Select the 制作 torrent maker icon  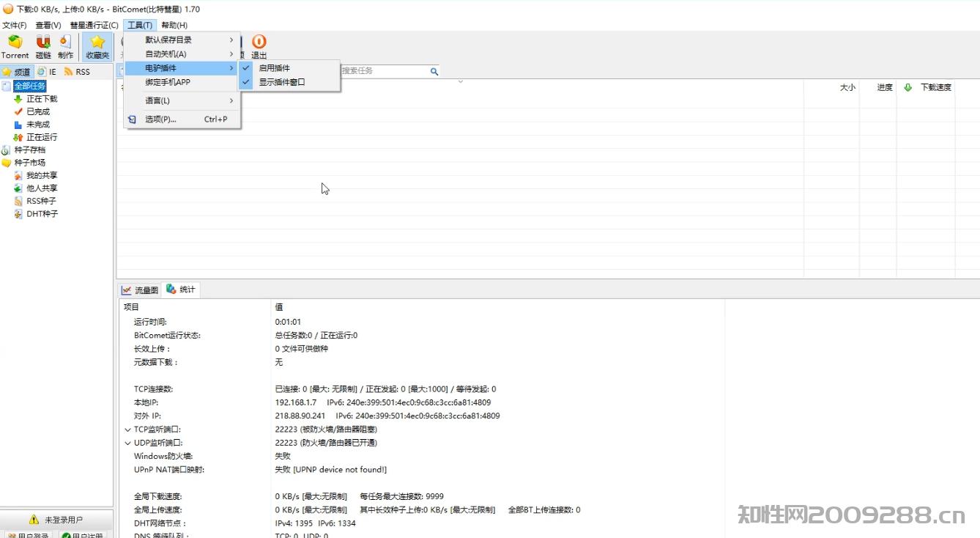(x=66, y=45)
